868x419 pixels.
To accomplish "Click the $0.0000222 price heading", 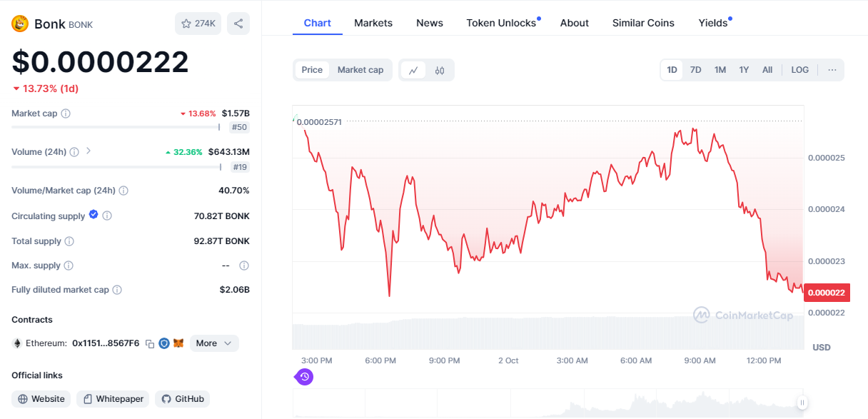I will pyautogui.click(x=100, y=62).
